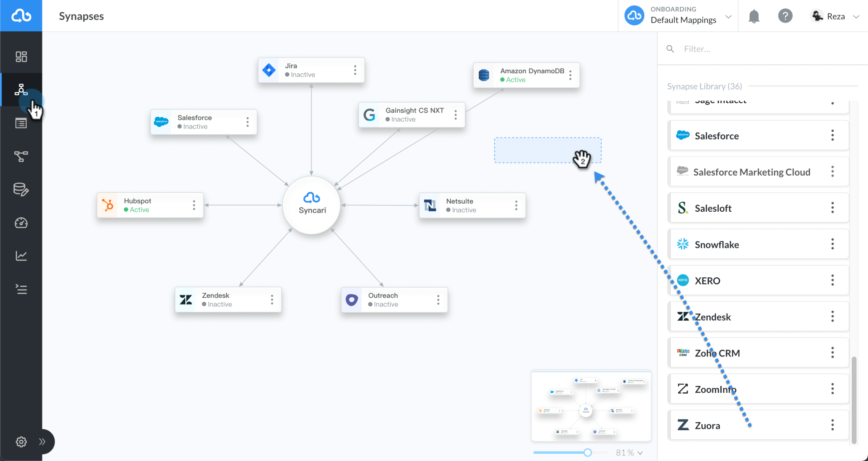Image resolution: width=868 pixels, height=461 pixels.
Task: Open Zendesk library item options menu
Action: [832, 317]
